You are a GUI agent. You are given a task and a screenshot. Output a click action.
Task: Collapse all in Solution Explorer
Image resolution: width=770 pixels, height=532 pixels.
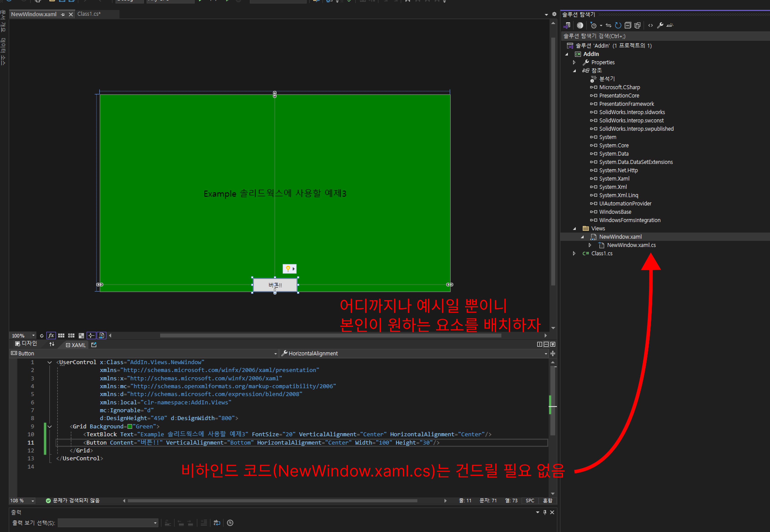click(628, 25)
